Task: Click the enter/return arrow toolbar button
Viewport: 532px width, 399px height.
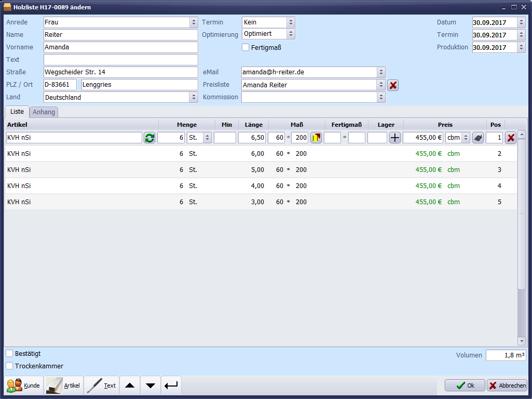Action: coord(171,385)
